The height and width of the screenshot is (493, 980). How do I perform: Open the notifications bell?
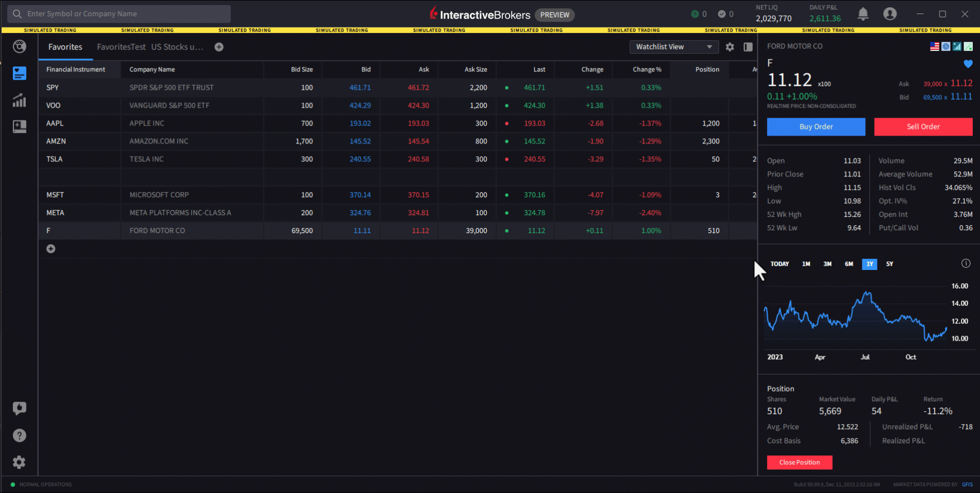click(863, 14)
